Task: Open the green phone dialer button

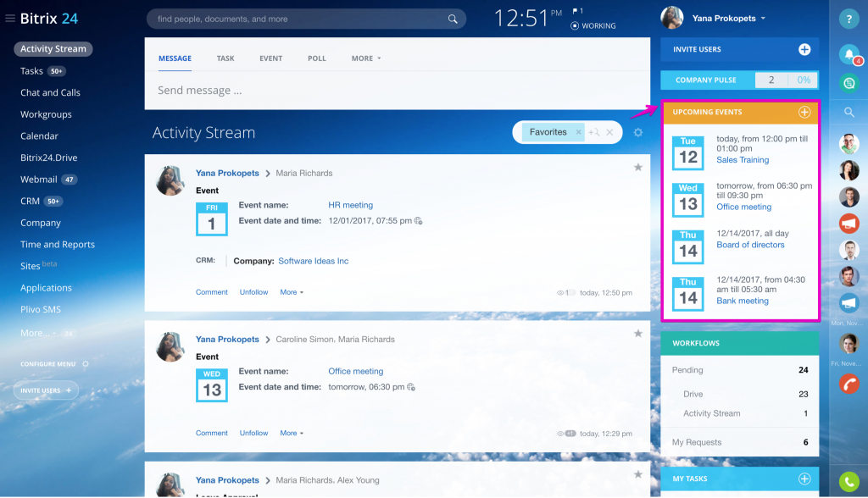Action: point(849,482)
